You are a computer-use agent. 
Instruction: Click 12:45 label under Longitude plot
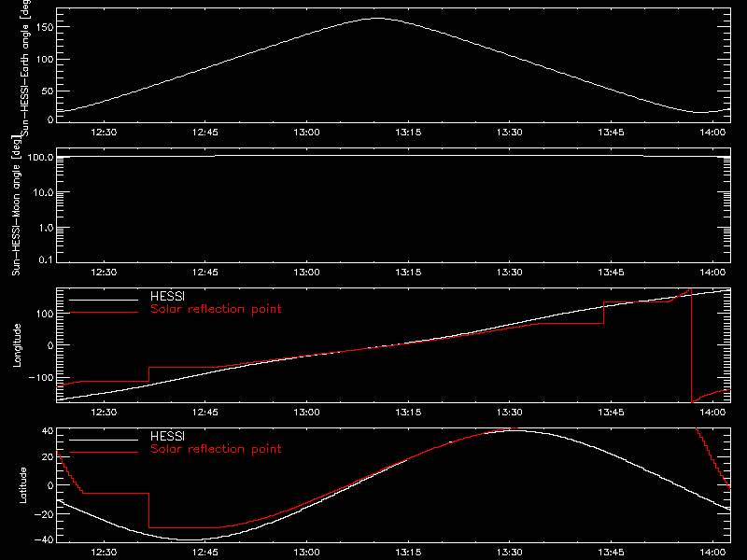[x=205, y=412]
